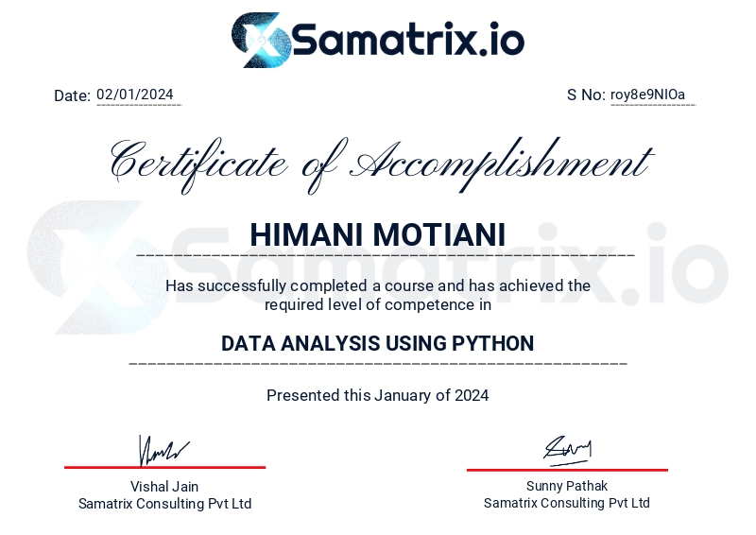Select the course title DATA ANALYSIS USING PYTHON
Viewport: 756px width, 535px height.
click(x=378, y=343)
